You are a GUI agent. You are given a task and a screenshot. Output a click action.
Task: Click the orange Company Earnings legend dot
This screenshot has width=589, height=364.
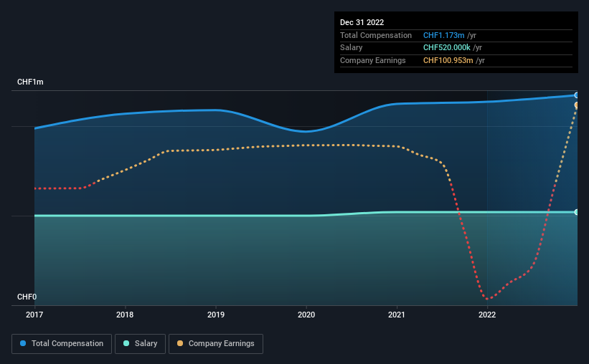[x=180, y=343]
